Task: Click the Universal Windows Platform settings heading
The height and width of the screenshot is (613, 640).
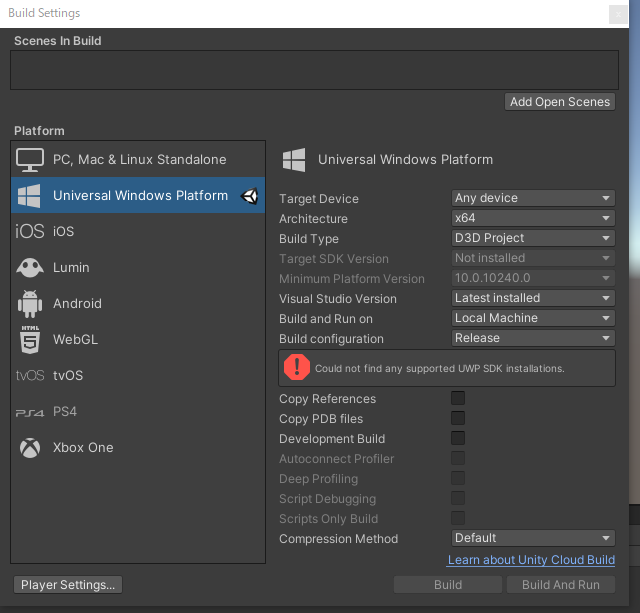Action: point(405,160)
